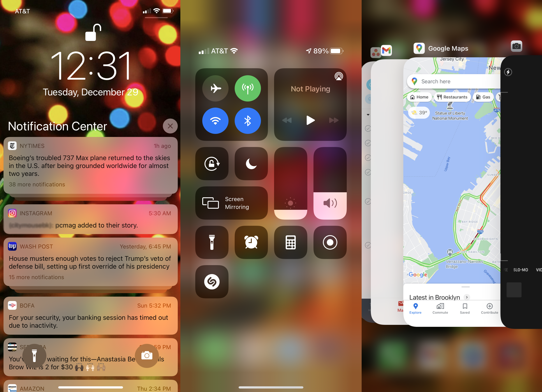The image size is (542, 392).
Task: Enable Wi-Fi from Control Center
Action: click(215, 122)
